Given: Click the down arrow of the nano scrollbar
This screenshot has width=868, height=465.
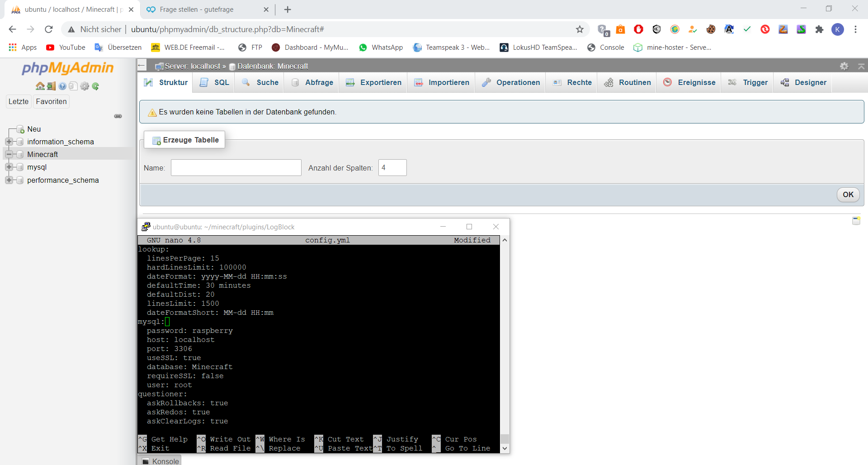Looking at the screenshot, I should click(505, 448).
